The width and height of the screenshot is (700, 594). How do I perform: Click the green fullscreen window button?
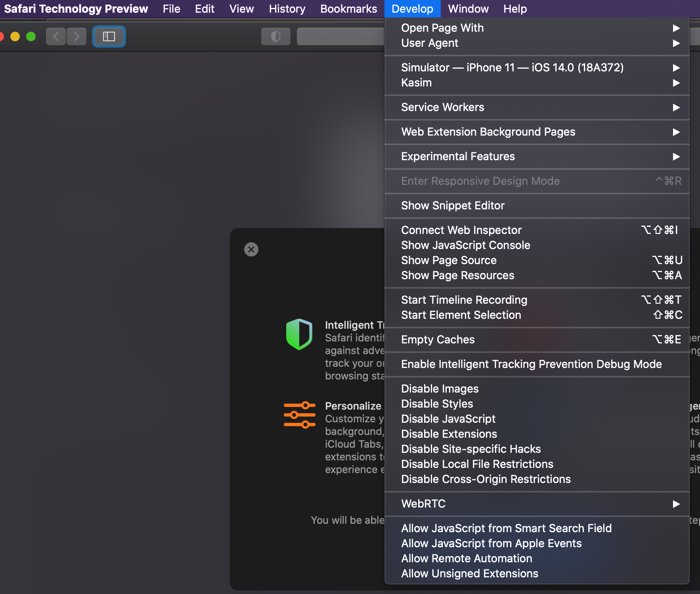[31, 36]
